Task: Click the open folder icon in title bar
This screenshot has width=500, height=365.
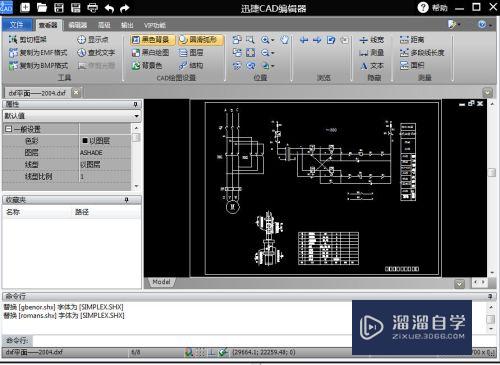Action: coord(42,7)
